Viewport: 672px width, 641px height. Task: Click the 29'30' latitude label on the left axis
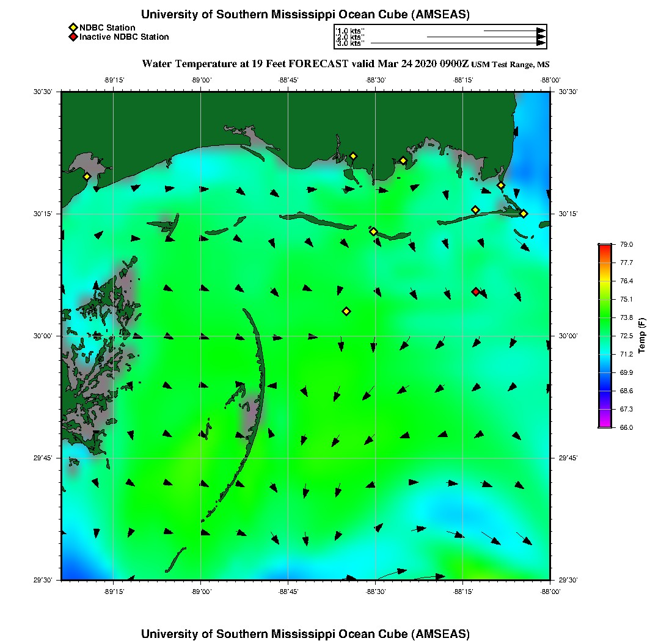[x=43, y=580]
